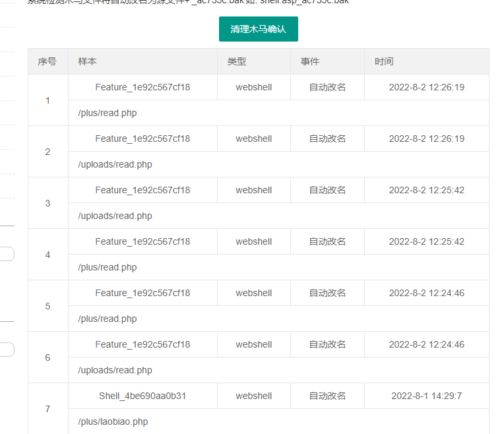Select the /uploads/read.php path in row 2

point(115,164)
